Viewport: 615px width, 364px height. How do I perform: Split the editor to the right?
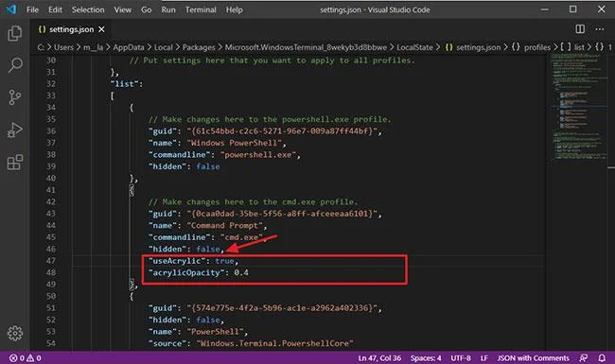tap(580, 29)
